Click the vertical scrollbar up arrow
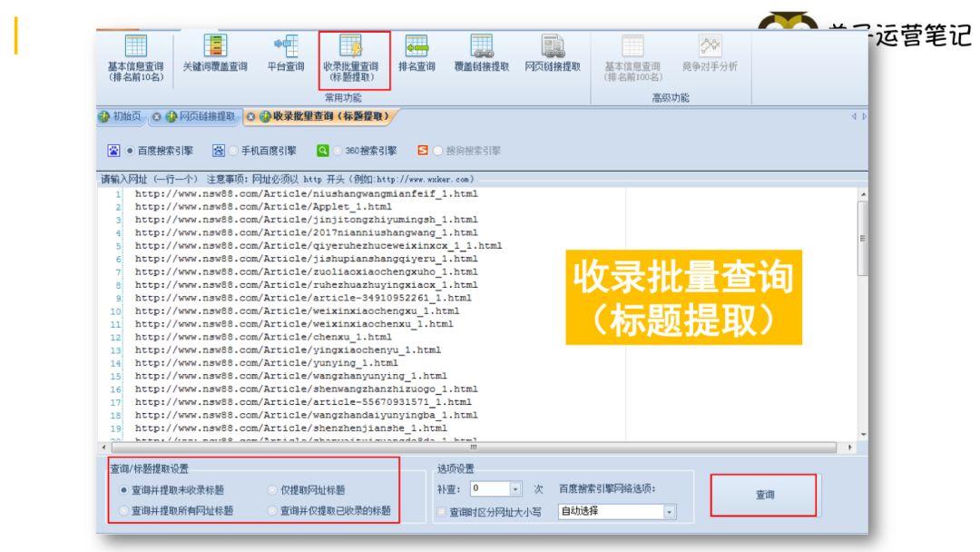The width and height of the screenshot is (980, 552). 863,195
